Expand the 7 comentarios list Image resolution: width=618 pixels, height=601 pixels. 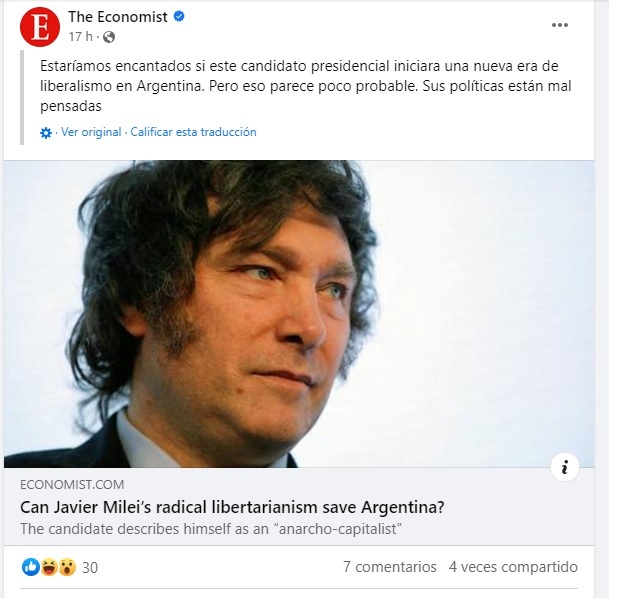(x=390, y=567)
